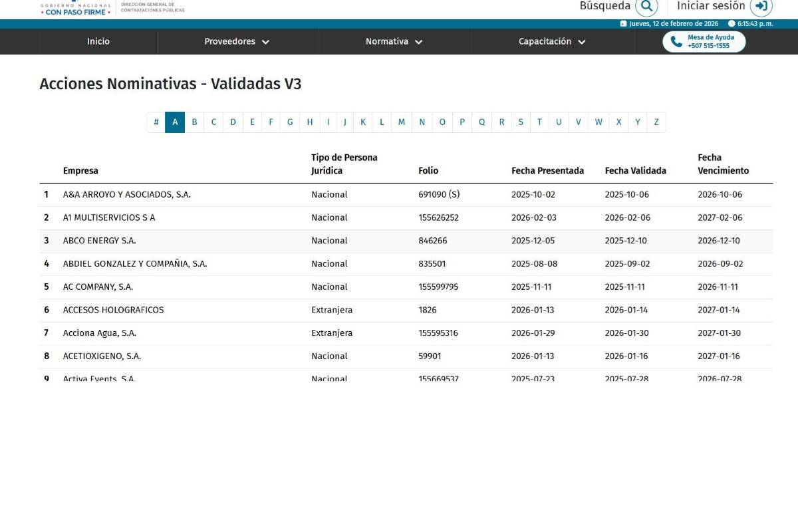Open the Capacitación dropdown menu

pos(552,41)
